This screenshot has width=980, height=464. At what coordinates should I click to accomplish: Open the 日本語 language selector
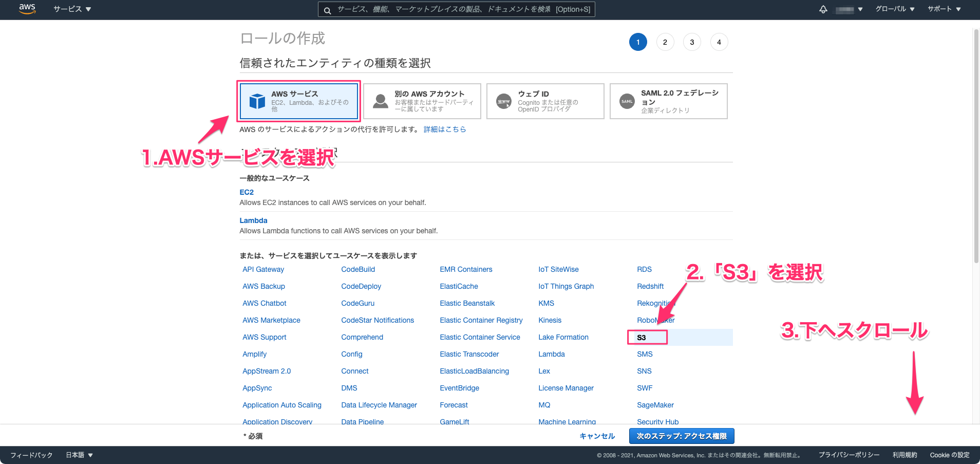80,455
